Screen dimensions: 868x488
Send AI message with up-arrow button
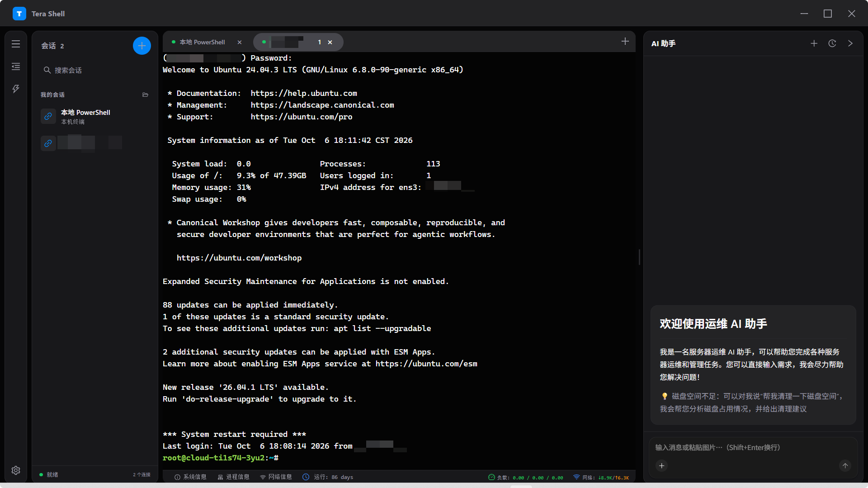point(845,466)
